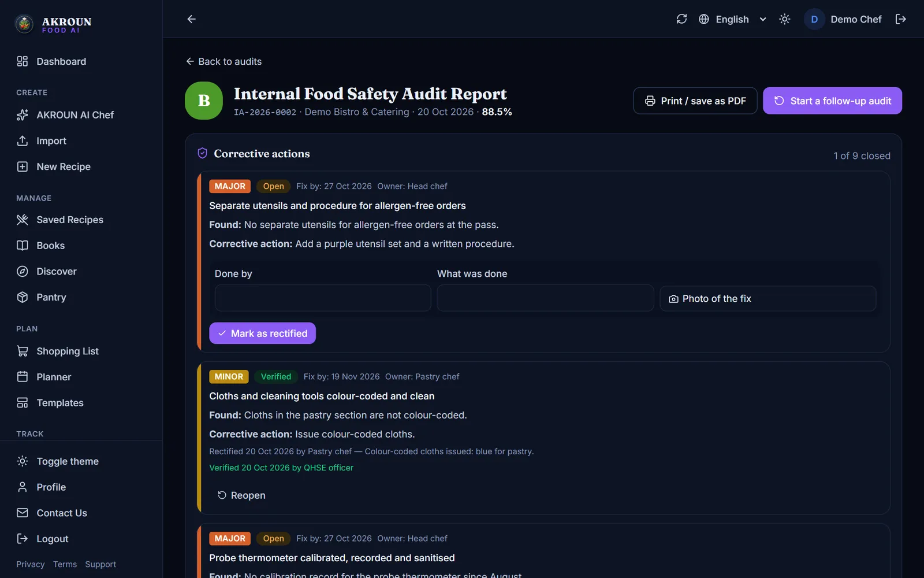Click the globe language icon
The image size is (924, 578).
(x=704, y=19)
